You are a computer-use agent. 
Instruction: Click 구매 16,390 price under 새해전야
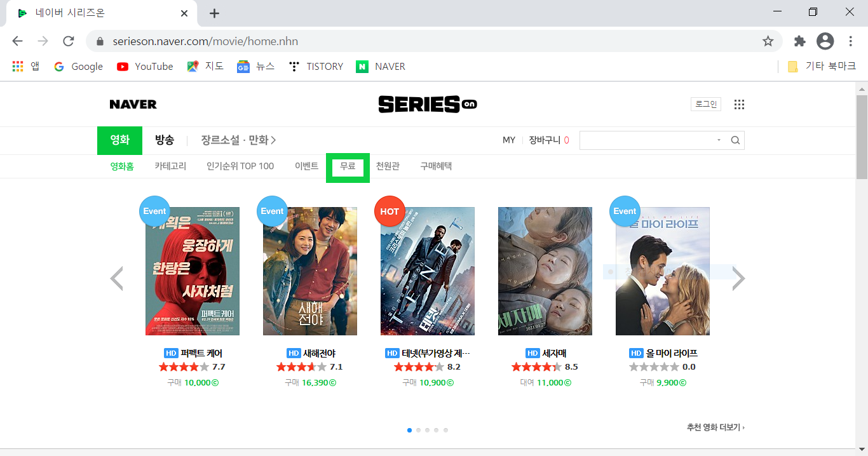(310, 382)
